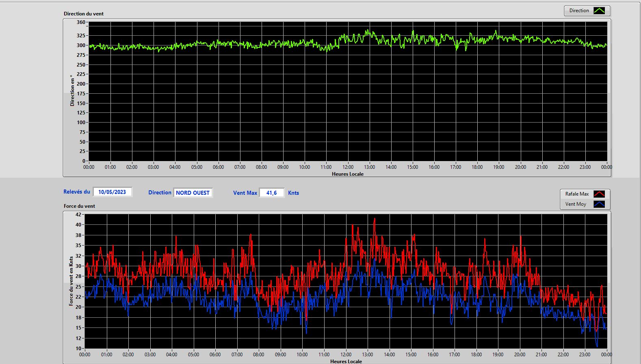The width and height of the screenshot is (641, 364).
Task: Click 'Heures Locale' label under force chart
Action: click(346, 361)
